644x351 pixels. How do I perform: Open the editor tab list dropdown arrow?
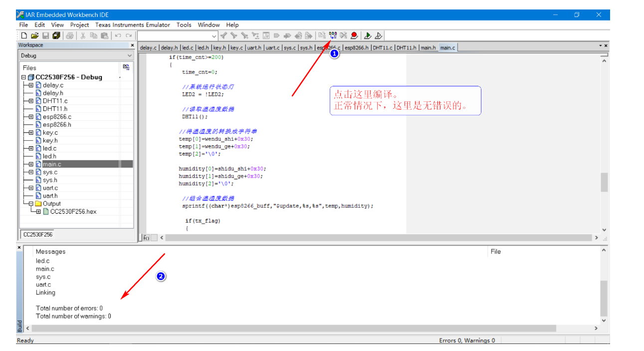click(601, 45)
